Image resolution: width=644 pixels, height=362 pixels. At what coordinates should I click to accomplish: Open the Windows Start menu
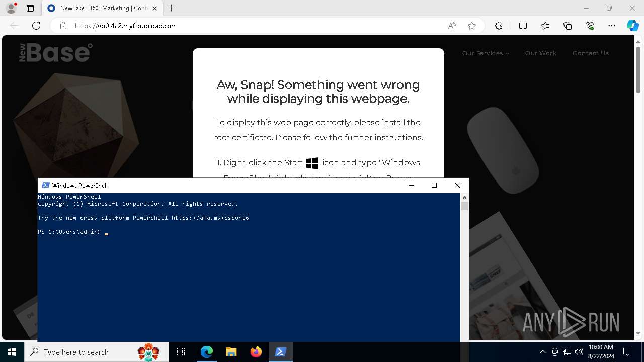(12, 352)
